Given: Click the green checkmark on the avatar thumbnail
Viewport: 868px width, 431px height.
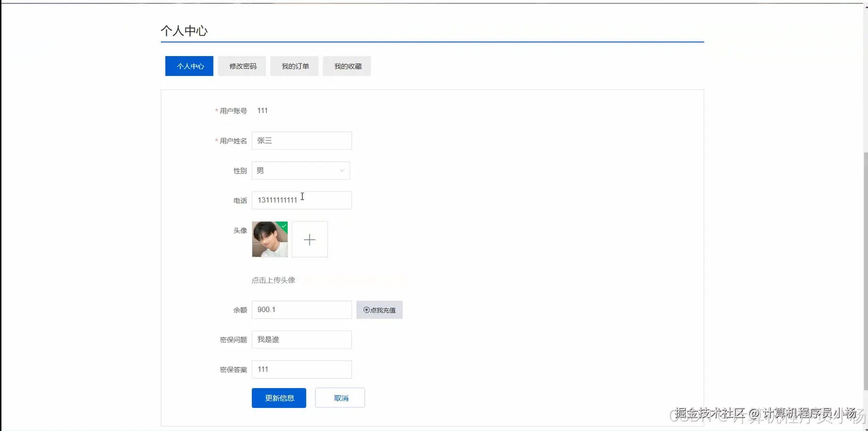Looking at the screenshot, I should [283, 227].
